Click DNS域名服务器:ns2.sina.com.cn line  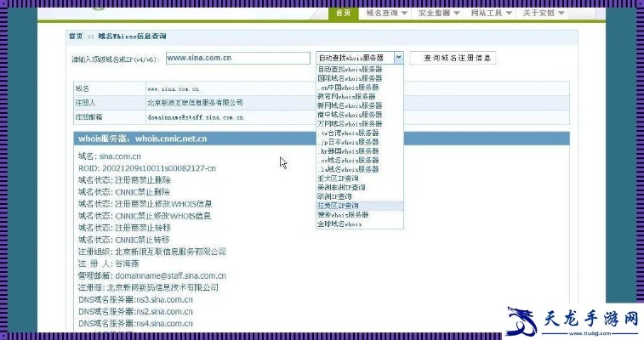(x=135, y=311)
